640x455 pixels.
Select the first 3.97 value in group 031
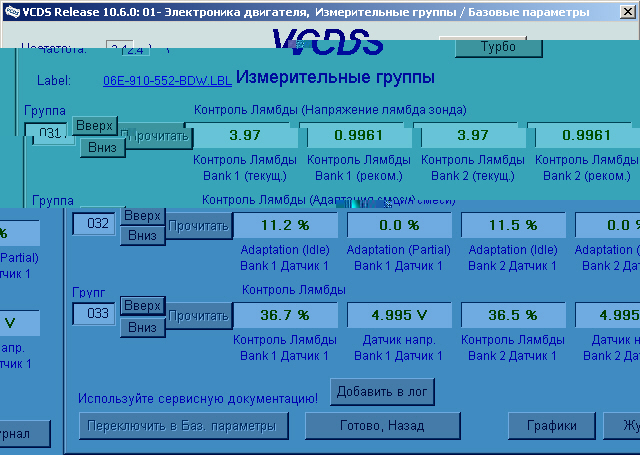tap(244, 135)
